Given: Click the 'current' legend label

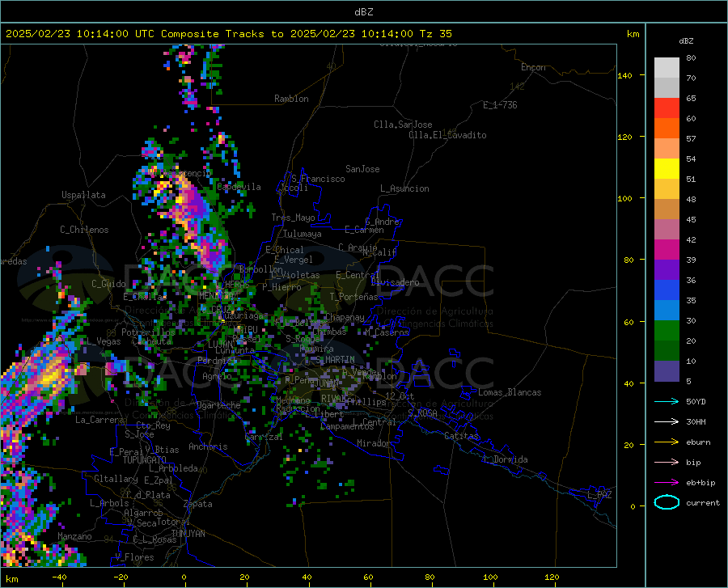Looking at the screenshot, I should (x=703, y=502).
